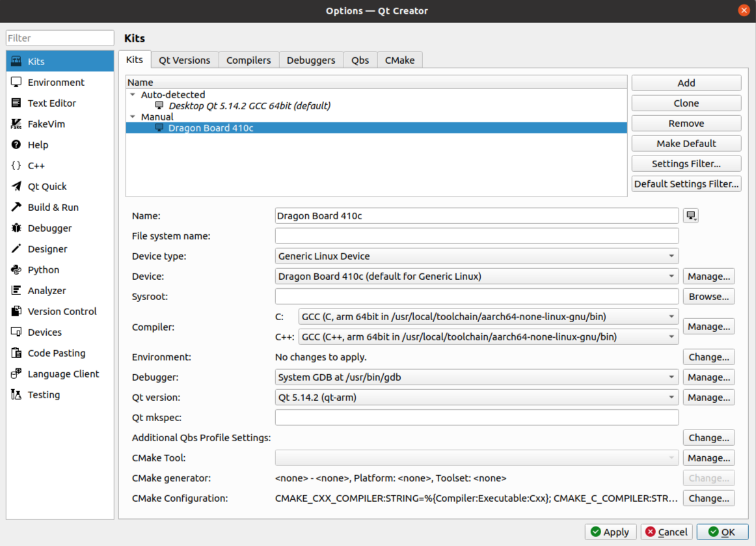
Task: Click the Qt mkspec input field
Action: point(476,418)
